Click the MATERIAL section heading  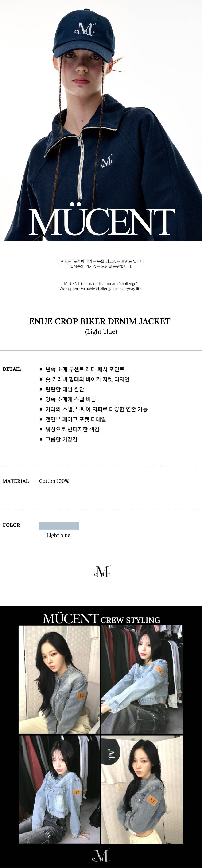(x=16, y=481)
